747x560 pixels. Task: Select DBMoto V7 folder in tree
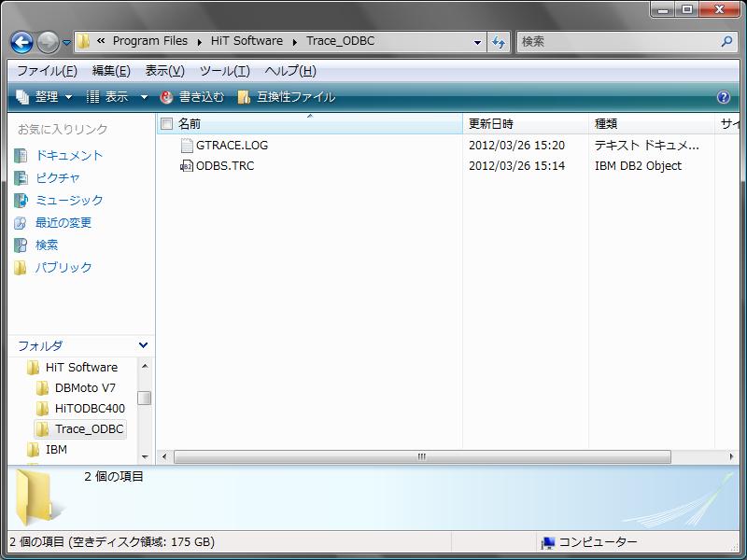[85, 387]
